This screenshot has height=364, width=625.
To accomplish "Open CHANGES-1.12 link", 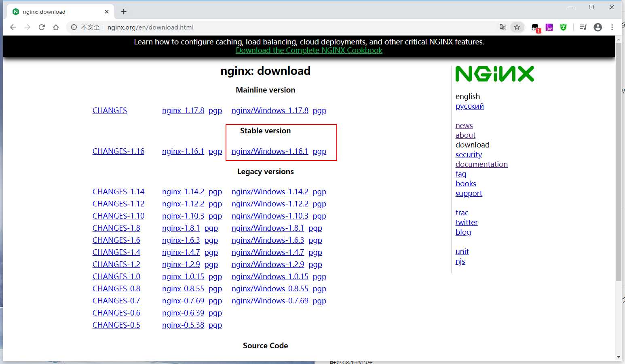I will [x=118, y=204].
